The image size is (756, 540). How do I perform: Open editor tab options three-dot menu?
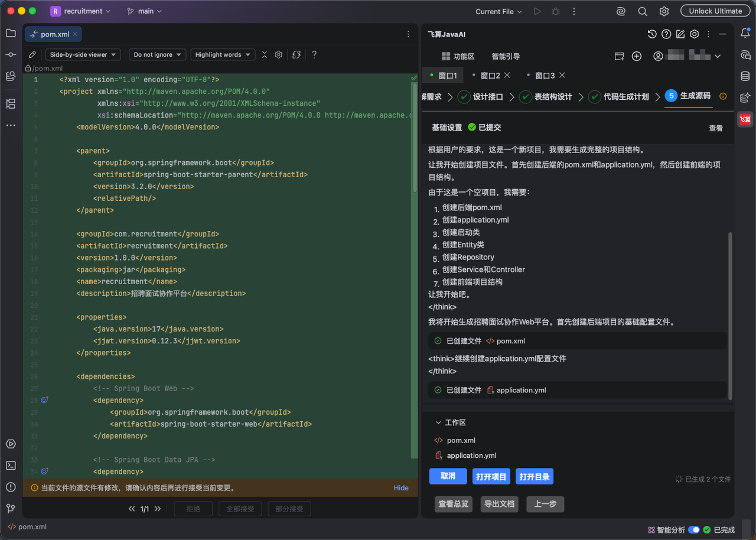(x=408, y=34)
